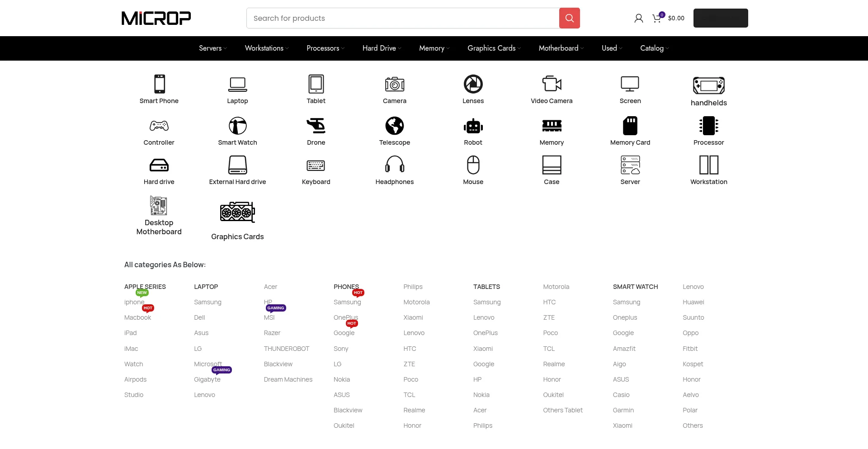Open the Amazfit smart watch link
This screenshot has width=868, height=449.
[624, 349]
